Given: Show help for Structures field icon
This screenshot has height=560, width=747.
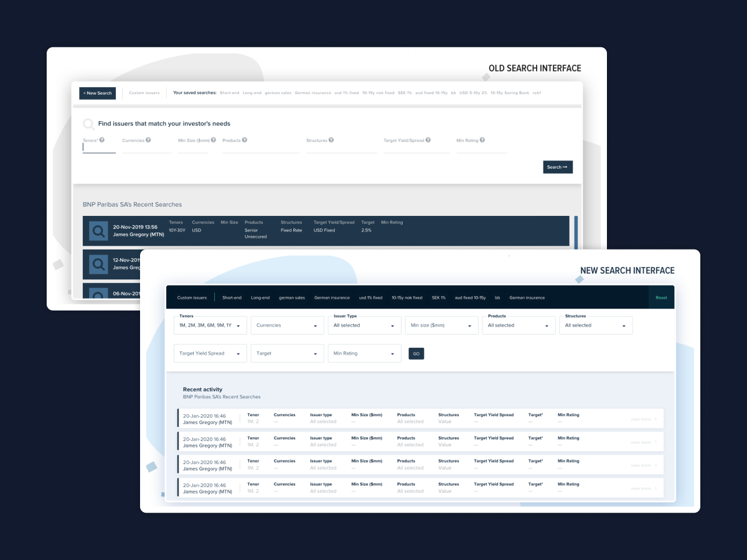Looking at the screenshot, I should coord(331,140).
